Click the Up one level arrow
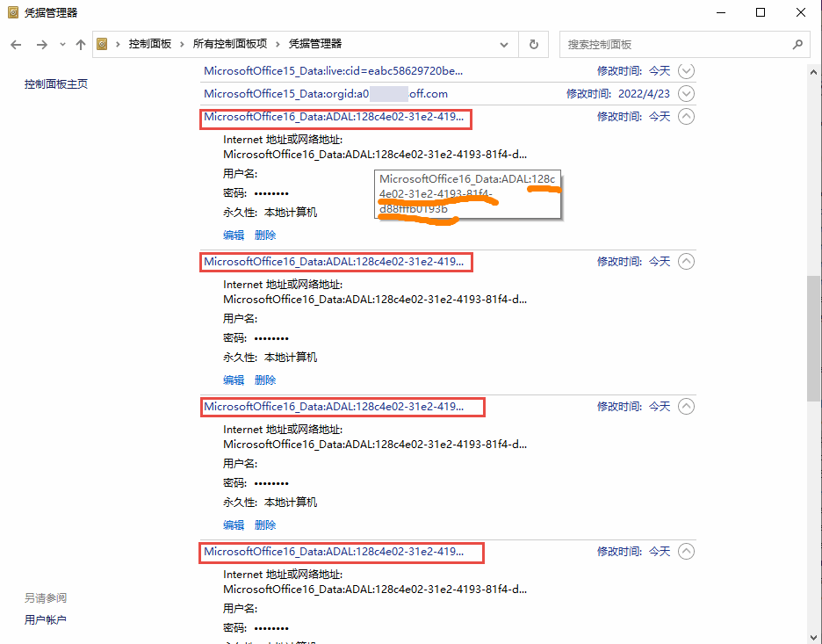 [x=81, y=44]
